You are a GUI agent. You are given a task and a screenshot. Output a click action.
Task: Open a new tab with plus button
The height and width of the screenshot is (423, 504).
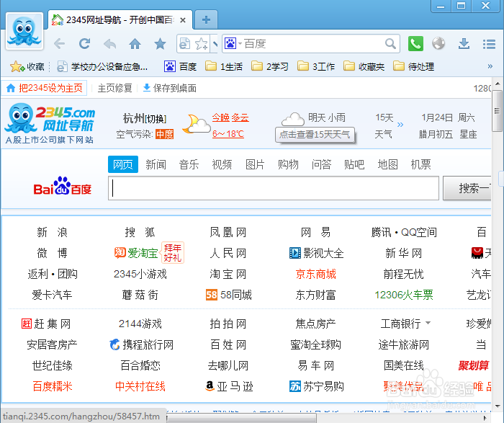206,20
